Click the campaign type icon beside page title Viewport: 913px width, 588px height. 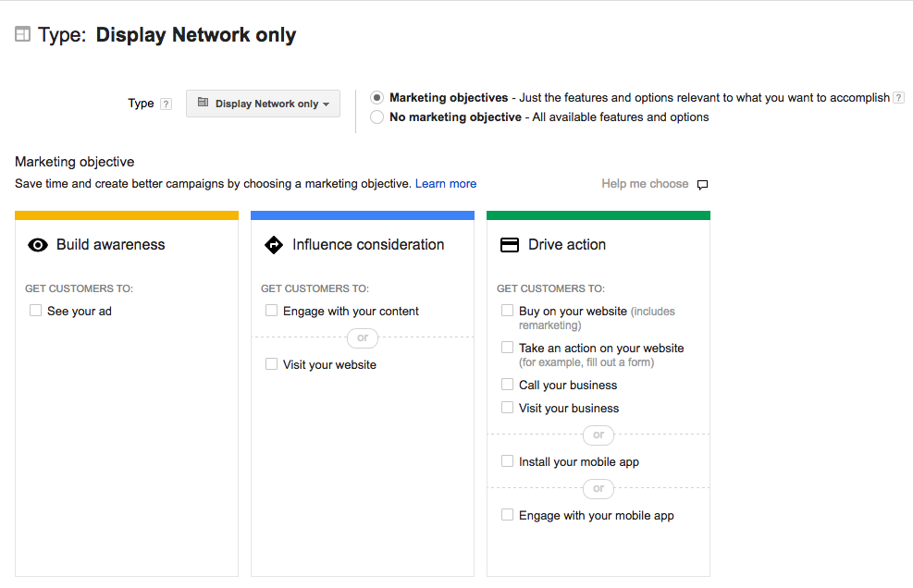click(x=23, y=34)
